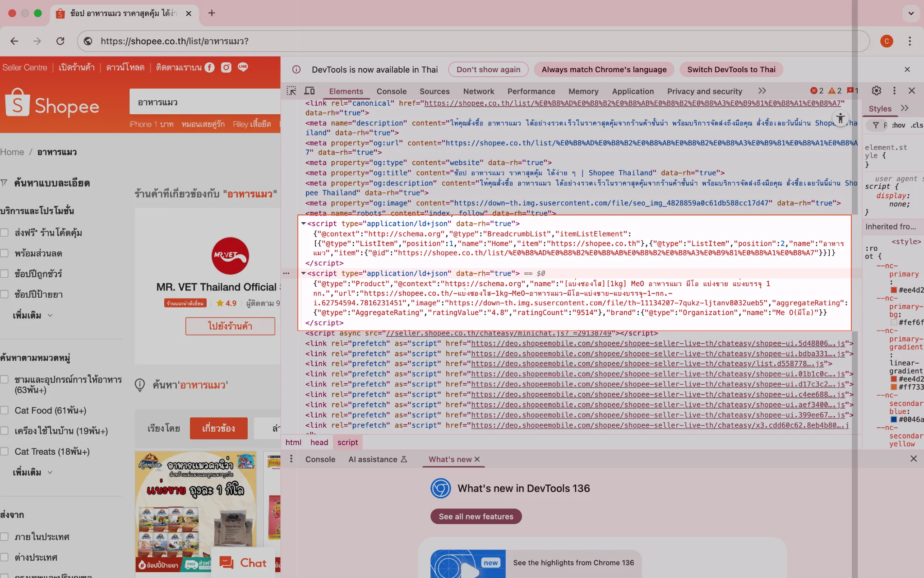Click the Shopee Instagram icon
This screenshot has height=578, width=924.
[x=226, y=67]
